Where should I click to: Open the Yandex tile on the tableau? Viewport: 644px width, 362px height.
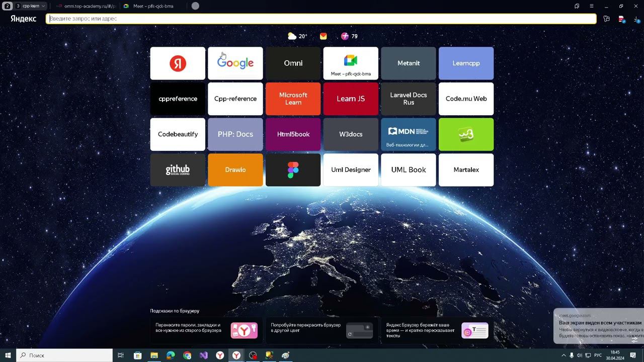pos(178,63)
